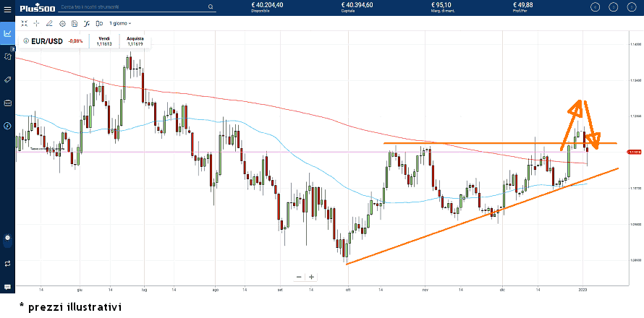The width and height of the screenshot is (644, 318).
Task: Select the pencil drawing tool
Action: click(49, 23)
